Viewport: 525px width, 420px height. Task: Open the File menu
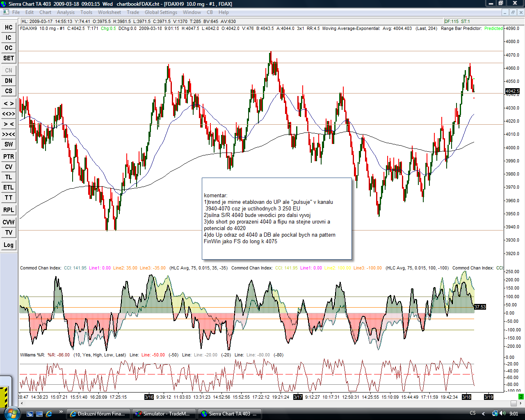(16, 12)
